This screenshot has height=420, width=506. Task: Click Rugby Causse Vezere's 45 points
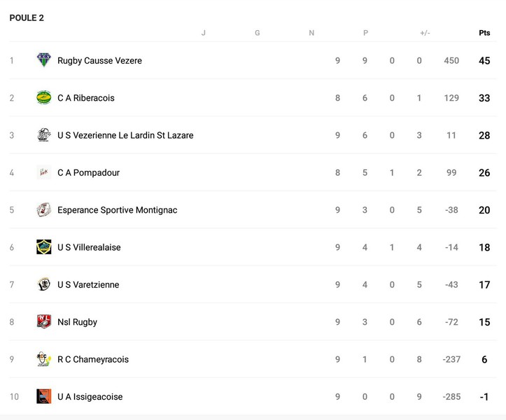tap(484, 61)
